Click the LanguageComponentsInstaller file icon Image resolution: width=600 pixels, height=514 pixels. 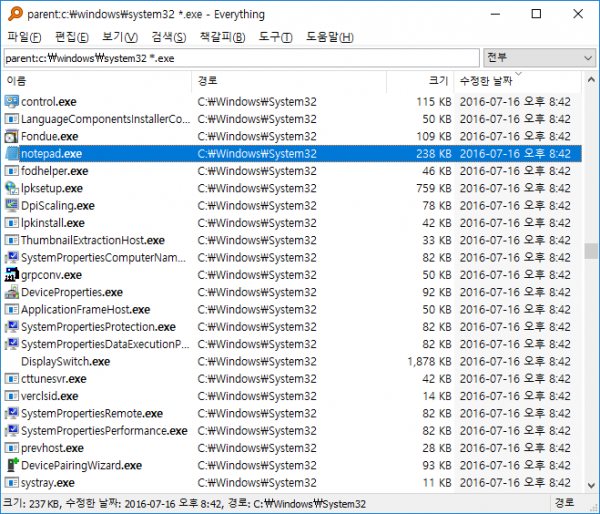coord(11,119)
